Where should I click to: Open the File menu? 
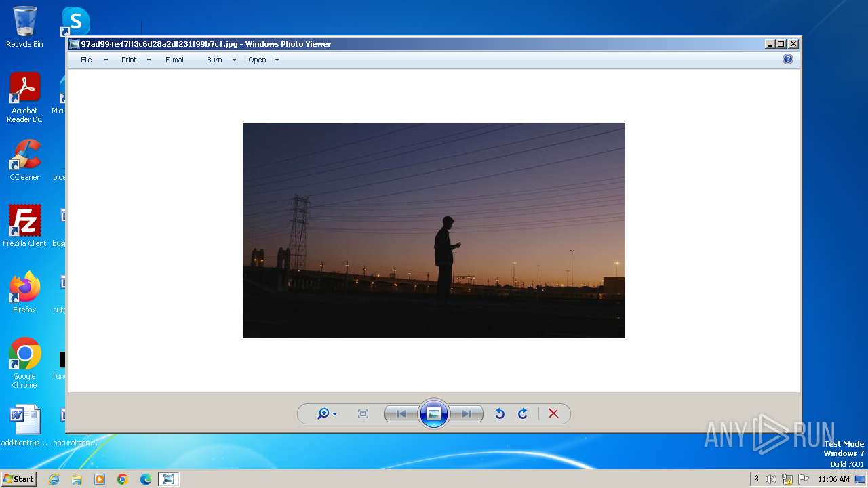tap(86, 60)
